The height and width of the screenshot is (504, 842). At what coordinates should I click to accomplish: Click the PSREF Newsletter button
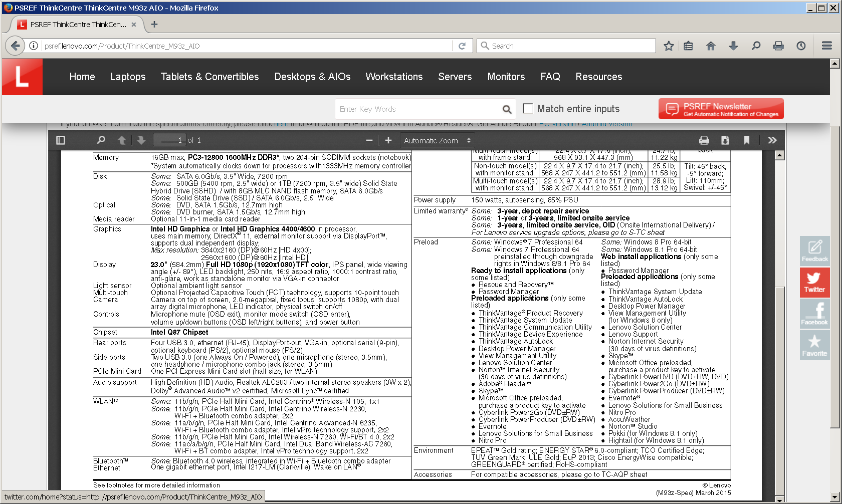[x=721, y=109]
